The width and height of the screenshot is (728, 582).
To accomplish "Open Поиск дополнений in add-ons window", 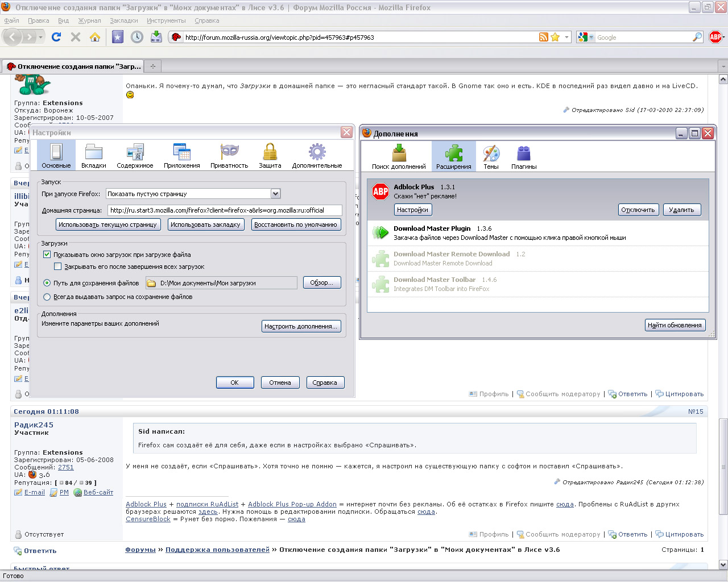I will [399, 156].
